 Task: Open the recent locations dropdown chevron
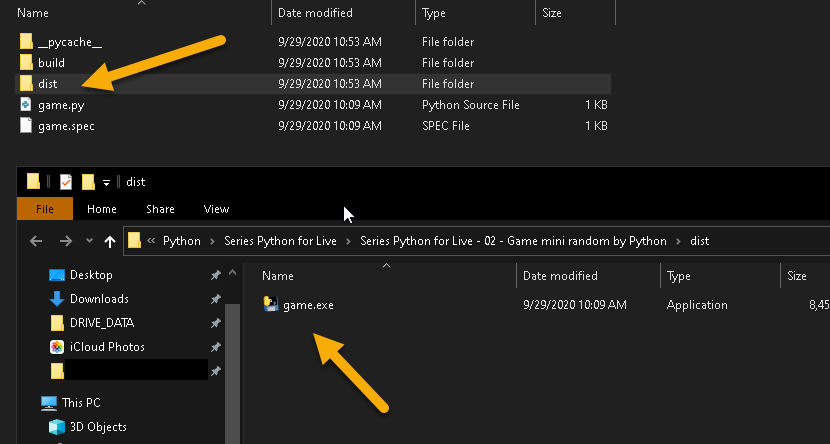(x=89, y=241)
